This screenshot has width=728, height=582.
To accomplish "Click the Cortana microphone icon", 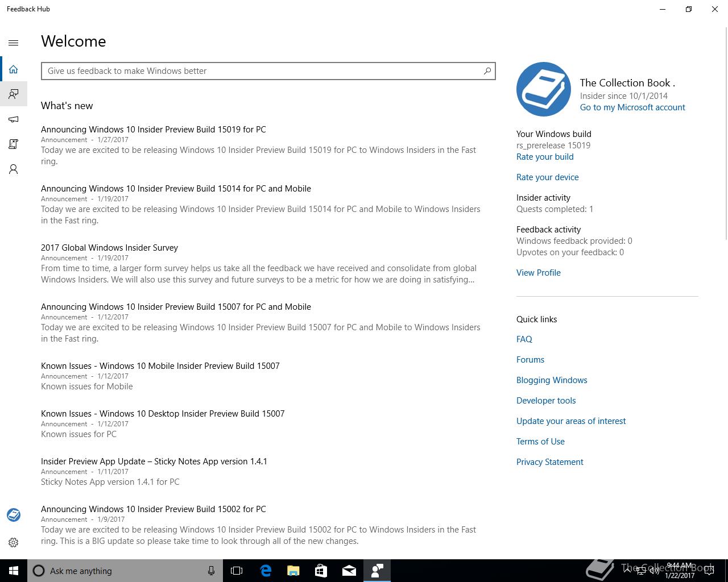I will (x=211, y=571).
